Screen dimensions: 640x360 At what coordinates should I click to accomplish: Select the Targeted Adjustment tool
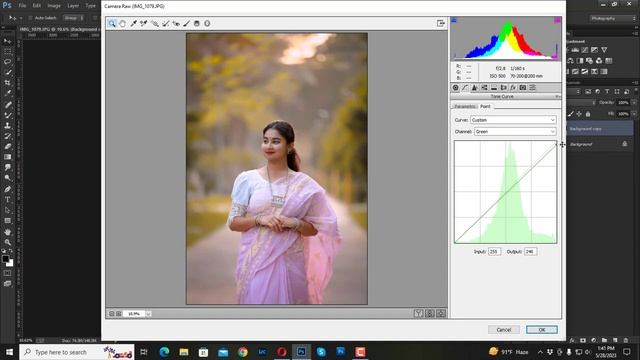click(155, 24)
